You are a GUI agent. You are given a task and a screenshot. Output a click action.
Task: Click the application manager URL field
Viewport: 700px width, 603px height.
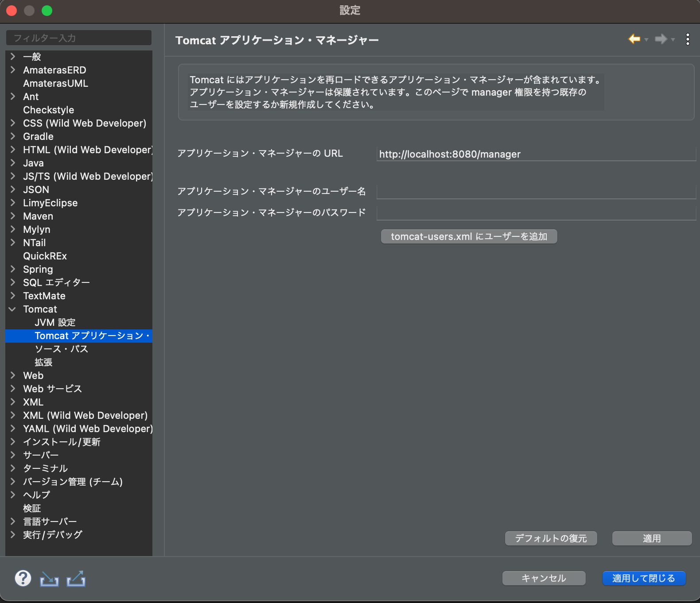coord(536,154)
